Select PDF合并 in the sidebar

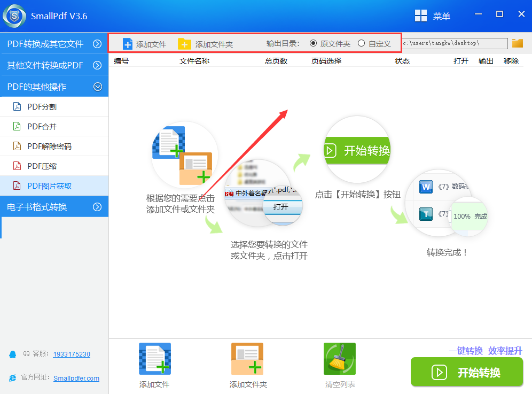tap(54, 126)
